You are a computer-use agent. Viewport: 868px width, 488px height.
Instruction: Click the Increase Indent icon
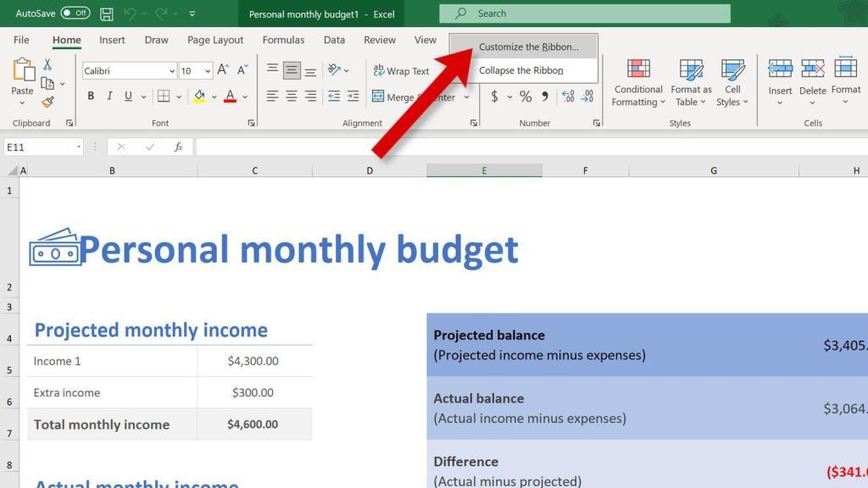[x=353, y=97]
